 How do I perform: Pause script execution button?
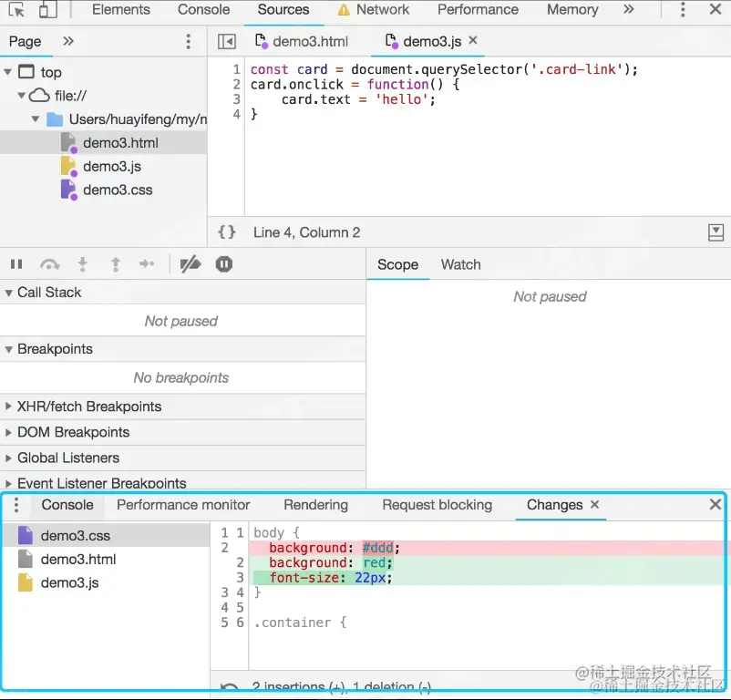[x=16, y=264]
